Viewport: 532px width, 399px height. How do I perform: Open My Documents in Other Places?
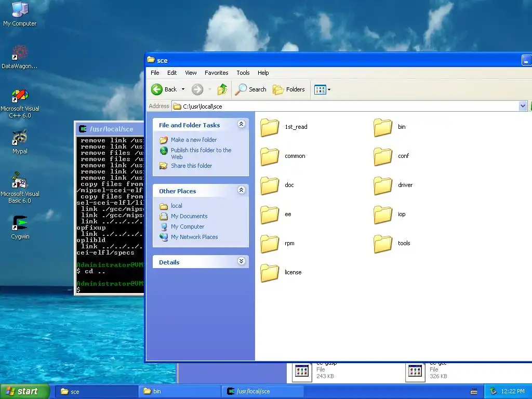tap(189, 217)
